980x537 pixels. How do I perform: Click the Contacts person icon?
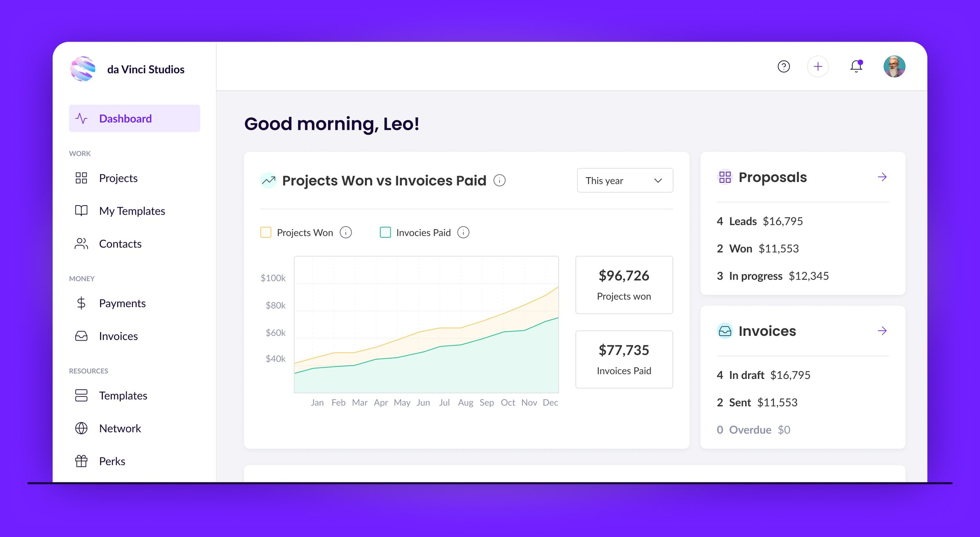pos(81,243)
